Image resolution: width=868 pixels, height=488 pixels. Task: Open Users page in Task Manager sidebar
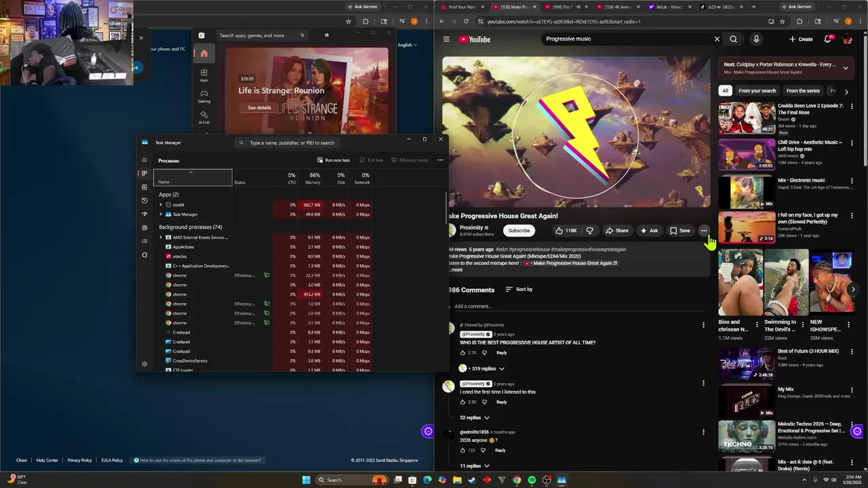coord(144,228)
